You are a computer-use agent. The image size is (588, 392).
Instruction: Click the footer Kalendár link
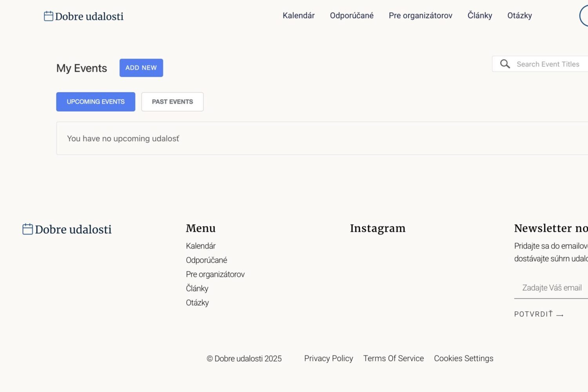coord(201,246)
